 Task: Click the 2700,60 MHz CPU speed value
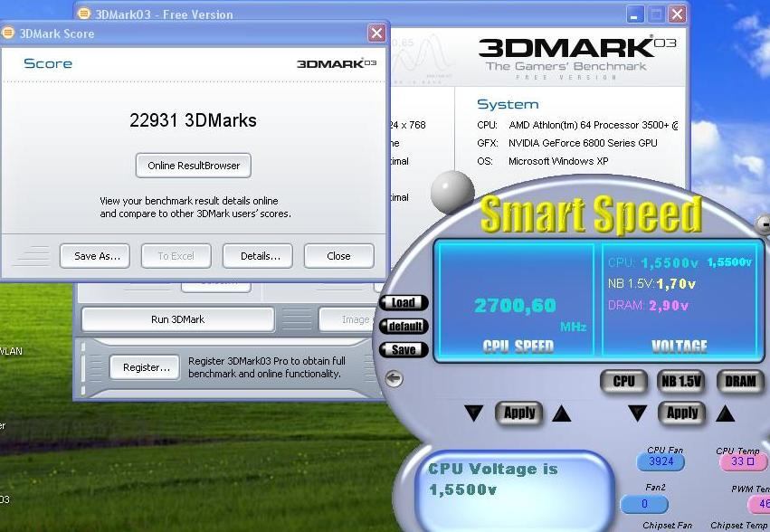click(515, 306)
